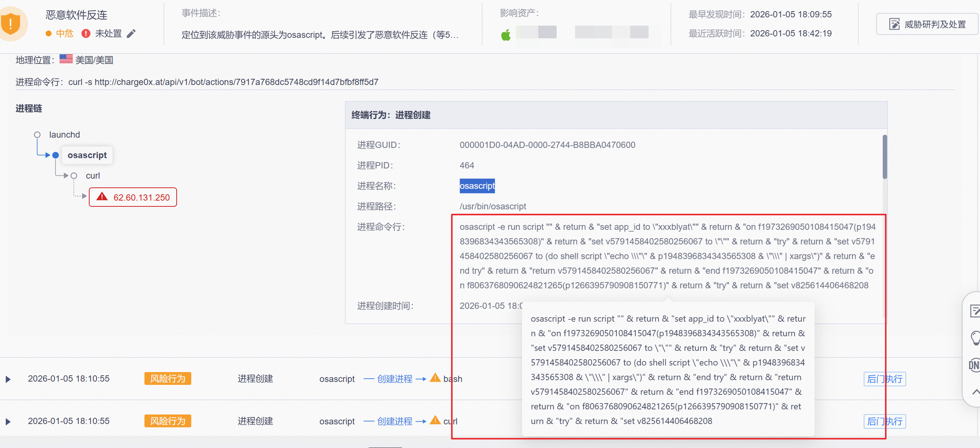This screenshot has height=448, width=980.
Task: Click the process detail panel scrollbar
Action: tap(885, 157)
